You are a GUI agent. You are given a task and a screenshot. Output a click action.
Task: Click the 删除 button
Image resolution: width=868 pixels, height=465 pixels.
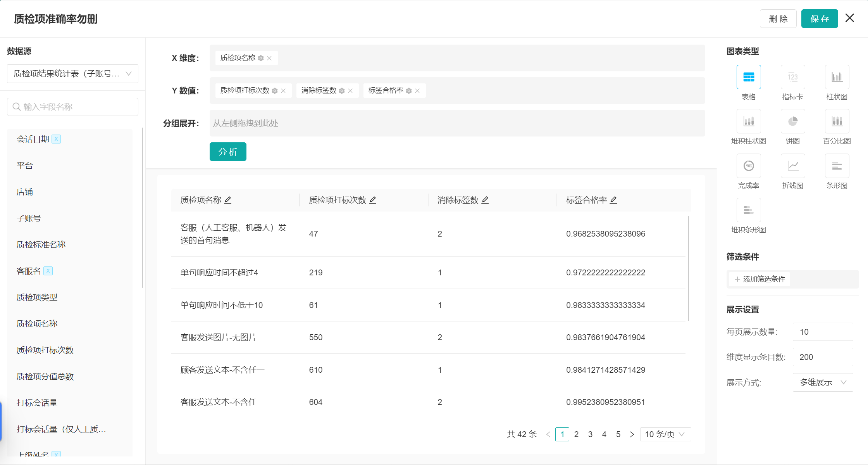point(778,19)
